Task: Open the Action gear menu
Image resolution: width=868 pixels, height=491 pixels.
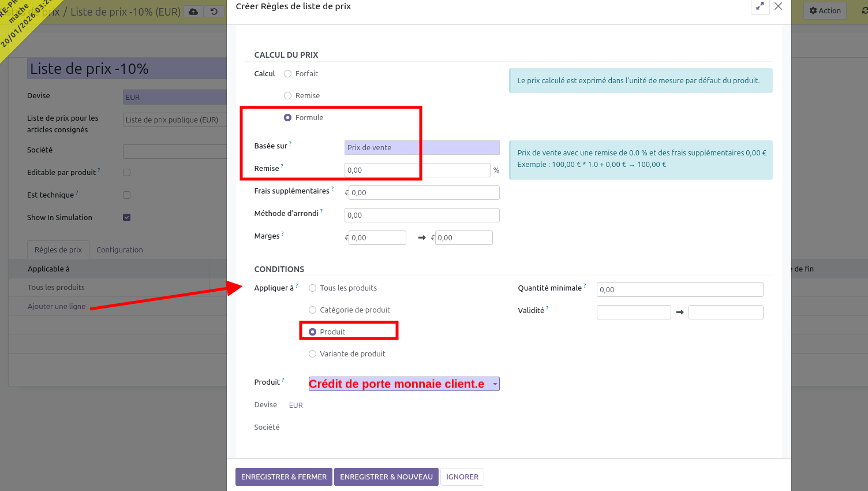Action: 825,10
